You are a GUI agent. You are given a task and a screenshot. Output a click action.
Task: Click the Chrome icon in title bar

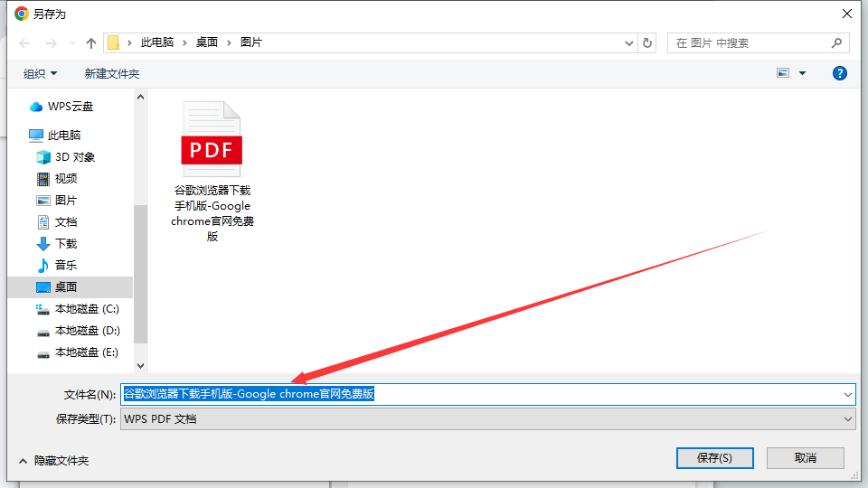coord(22,14)
